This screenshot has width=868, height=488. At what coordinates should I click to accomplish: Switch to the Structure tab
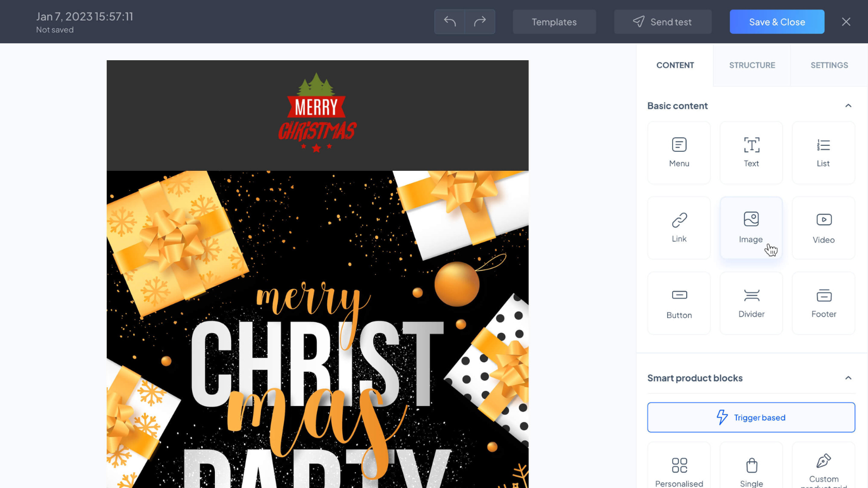pos(752,65)
